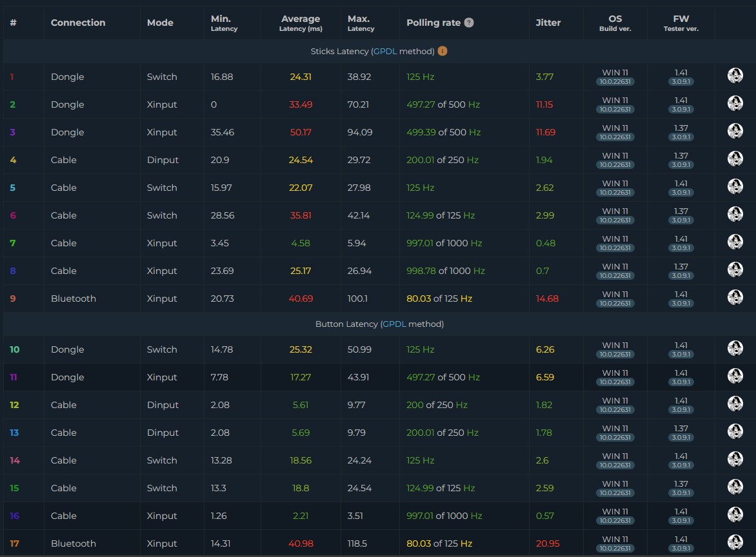Image resolution: width=756 pixels, height=557 pixels.
Task: Click average latency value 25.32
Action: click(x=301, y=349)
